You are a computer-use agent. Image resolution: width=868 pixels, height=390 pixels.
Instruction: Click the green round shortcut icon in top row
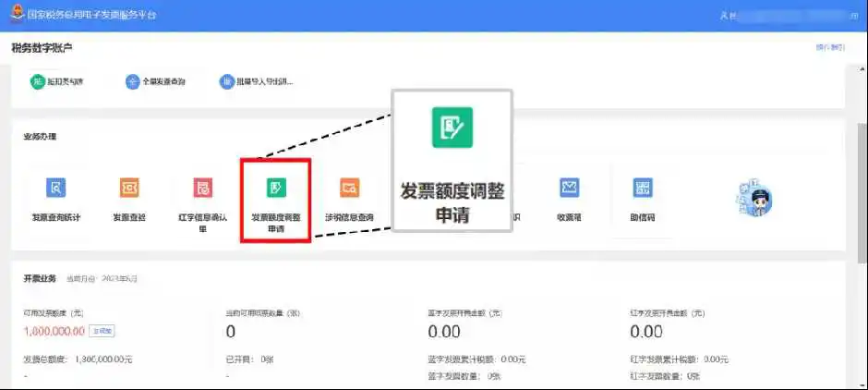39,82
